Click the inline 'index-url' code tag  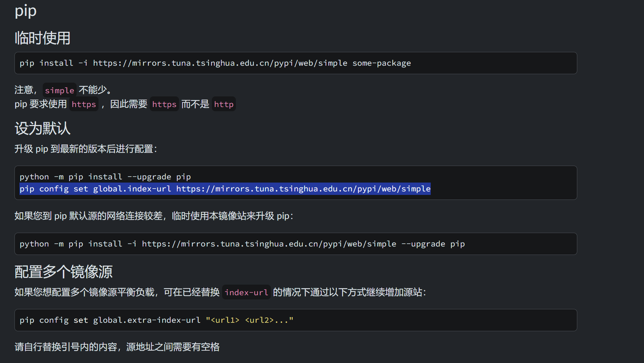click(246, 292)
